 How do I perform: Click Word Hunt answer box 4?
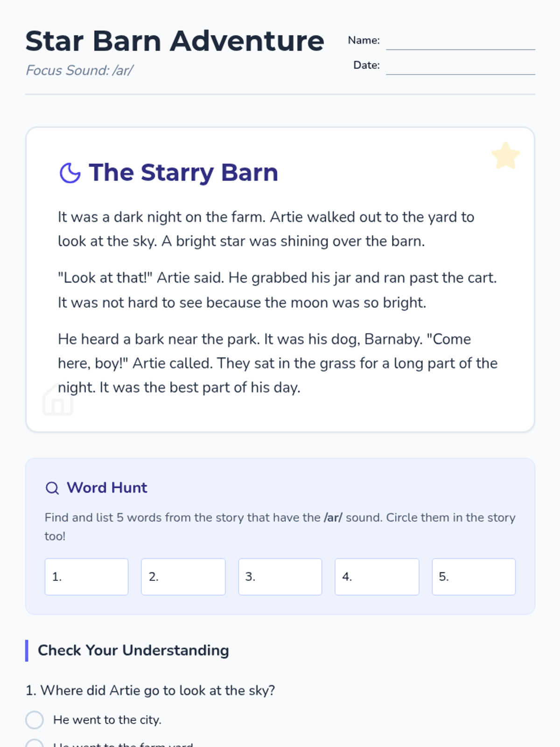tap(377, 577)
